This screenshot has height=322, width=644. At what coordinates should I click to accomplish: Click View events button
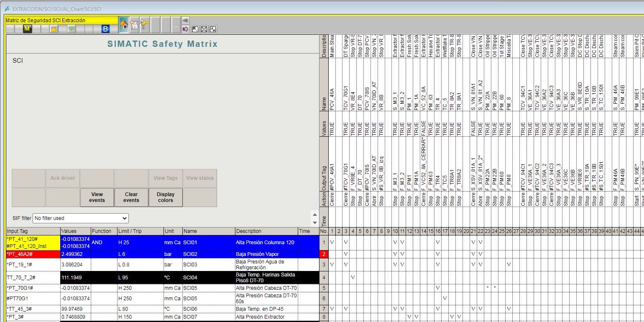[x=97, y=197]
